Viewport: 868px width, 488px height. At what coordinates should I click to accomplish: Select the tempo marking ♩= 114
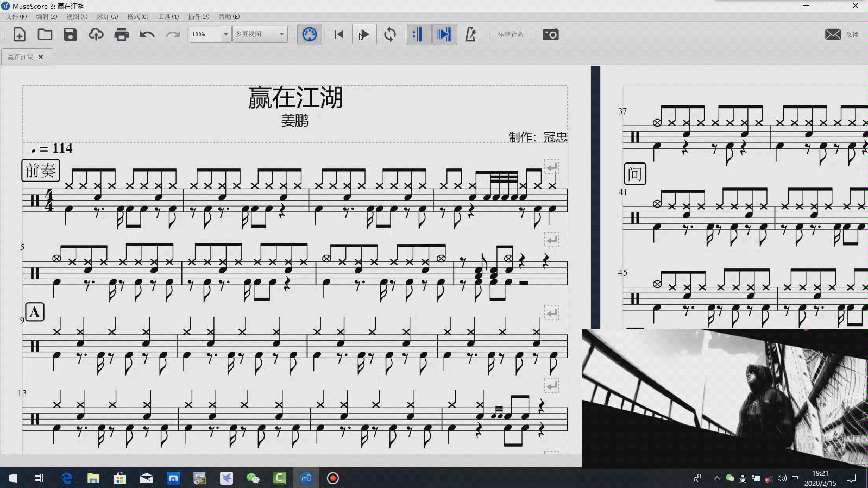[x=51, y=148]
